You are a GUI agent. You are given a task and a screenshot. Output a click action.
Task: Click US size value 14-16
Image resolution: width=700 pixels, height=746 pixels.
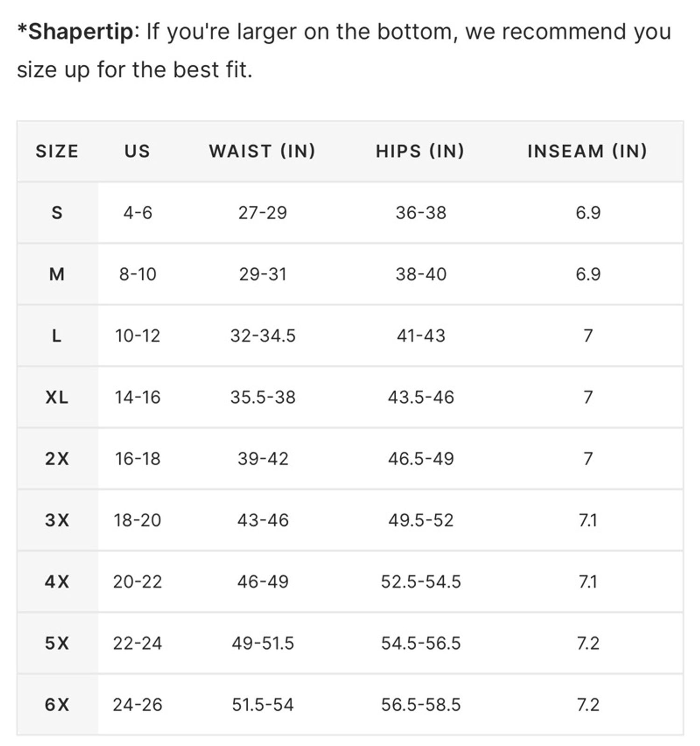[x=137, y=397]
